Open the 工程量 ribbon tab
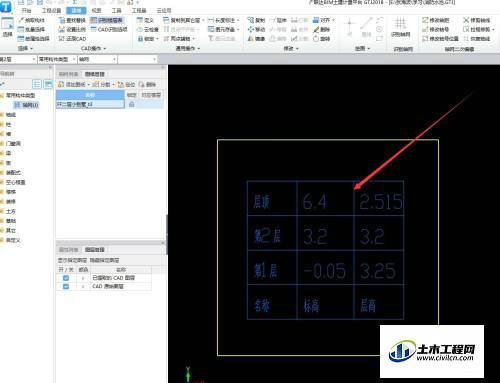 pyautogui.click(x=139, y=11)
